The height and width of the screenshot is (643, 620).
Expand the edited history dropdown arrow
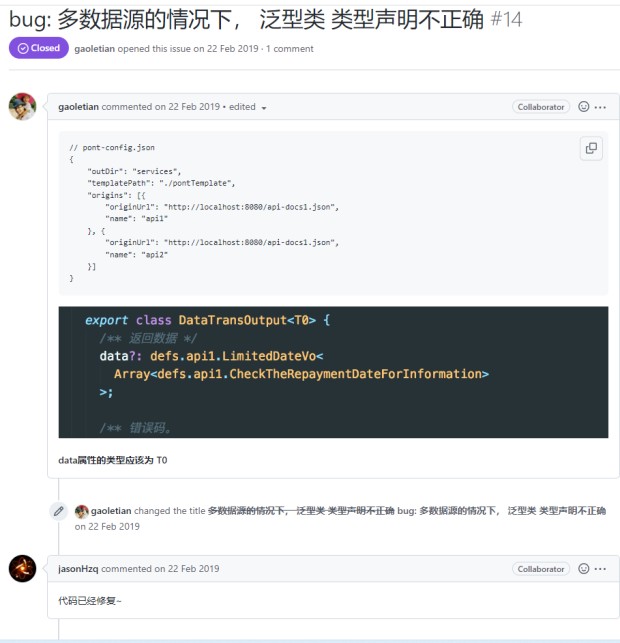tap(264, 108)
